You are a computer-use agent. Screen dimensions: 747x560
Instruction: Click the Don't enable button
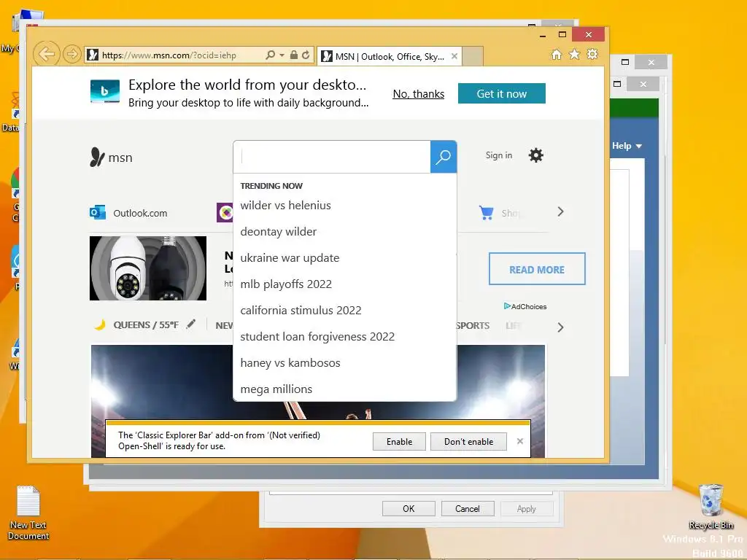[469, 441]
